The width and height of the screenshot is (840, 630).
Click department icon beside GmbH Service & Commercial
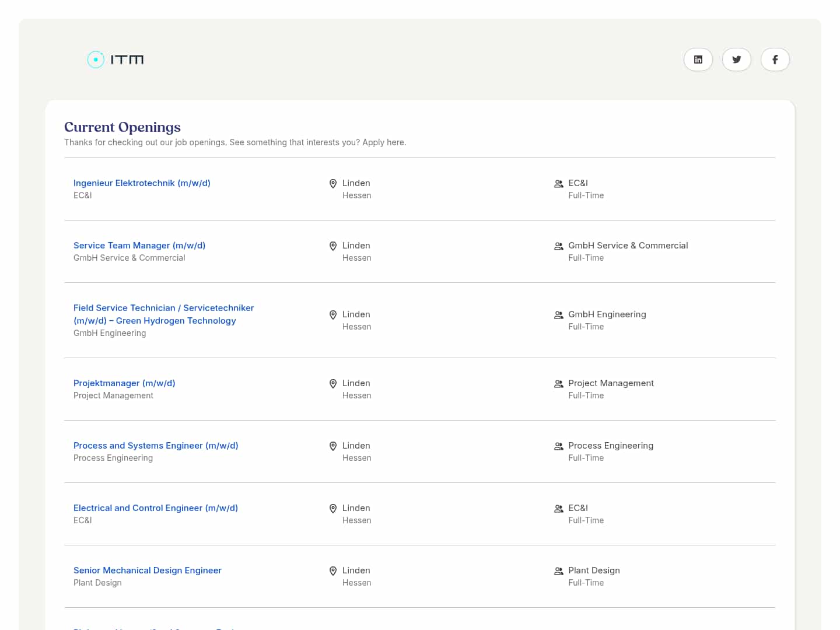click(558, 246)
